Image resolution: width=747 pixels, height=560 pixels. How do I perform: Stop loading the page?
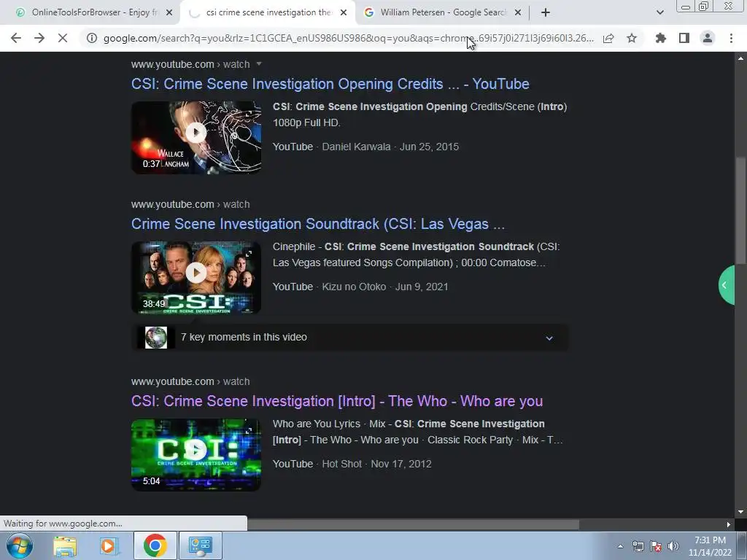point(63,38)
